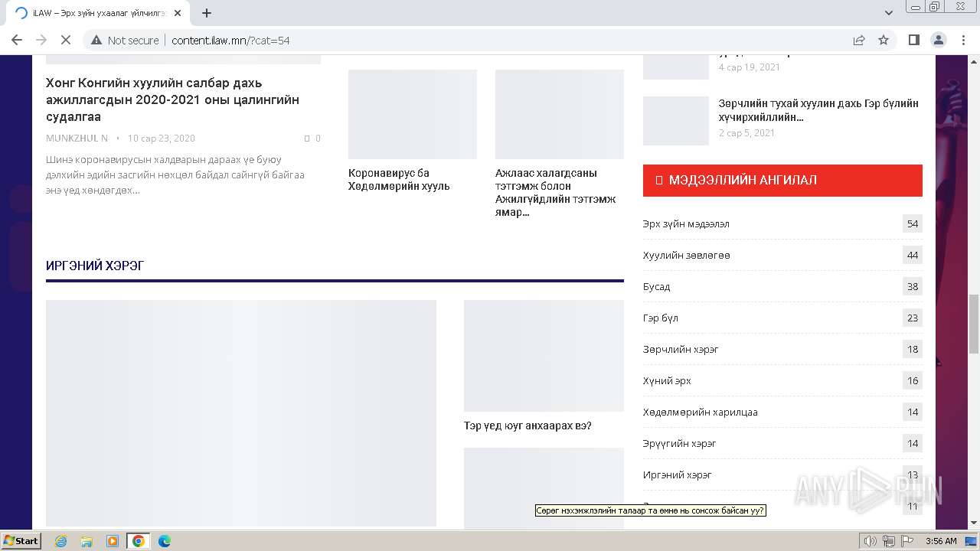Select the iLAW tab
Viewport: 980px width, 551px height.
pos(98,13)
